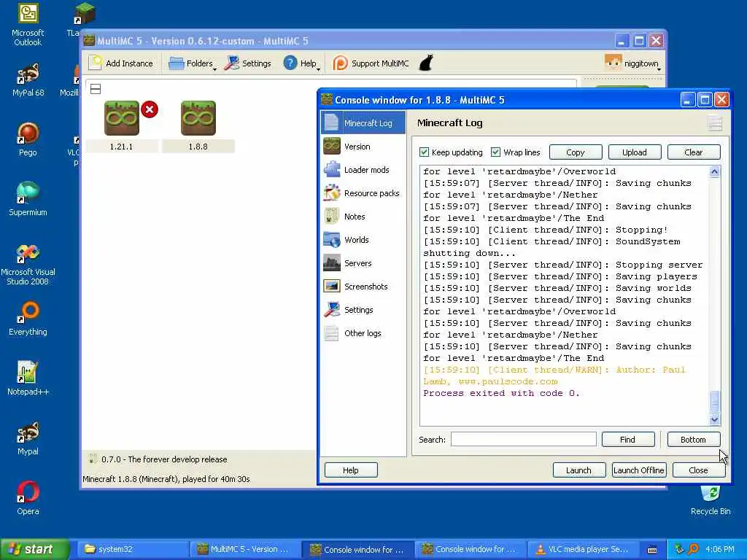Open Pego desktop shortcut
The height and width of the screenshot is (560, 747).
[x=28, y=139]
